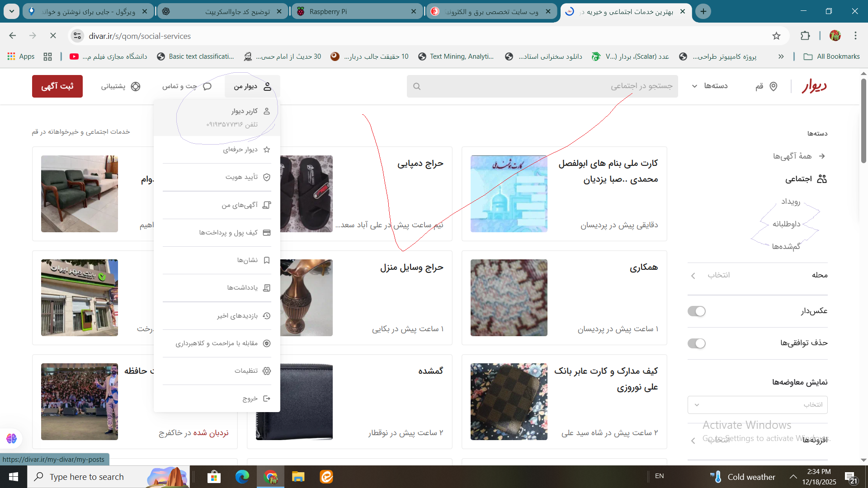Viewport: 868px width, 488px height.
Task: Click the bookmark icon next to نشان‌ها
Action: pos(267,260)
